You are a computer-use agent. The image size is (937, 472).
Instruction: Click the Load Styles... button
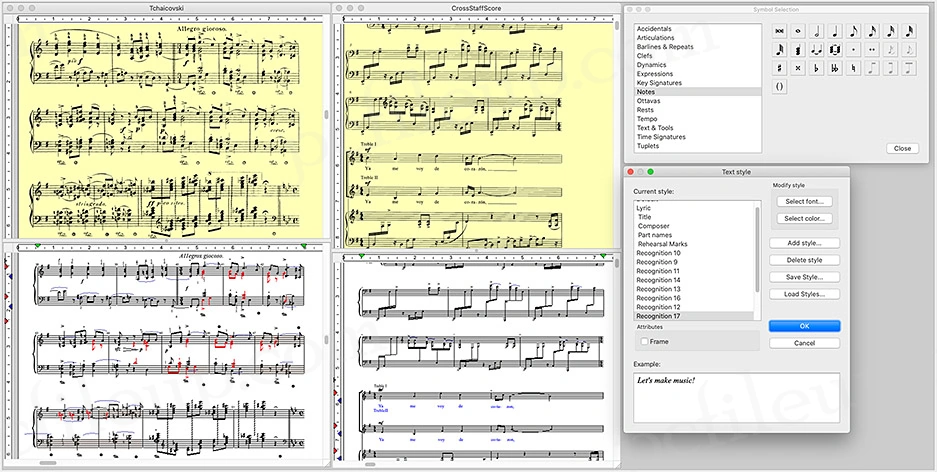803,294
